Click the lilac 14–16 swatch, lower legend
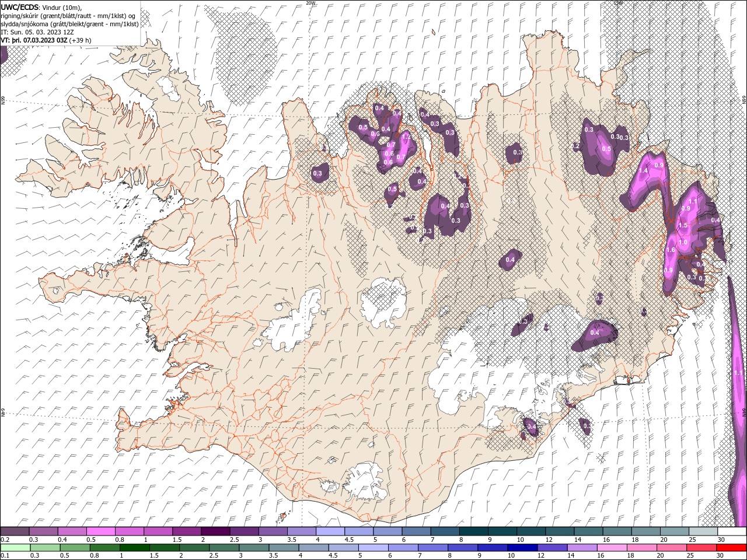This screenshot has width=747, height=560. (582, 548)
